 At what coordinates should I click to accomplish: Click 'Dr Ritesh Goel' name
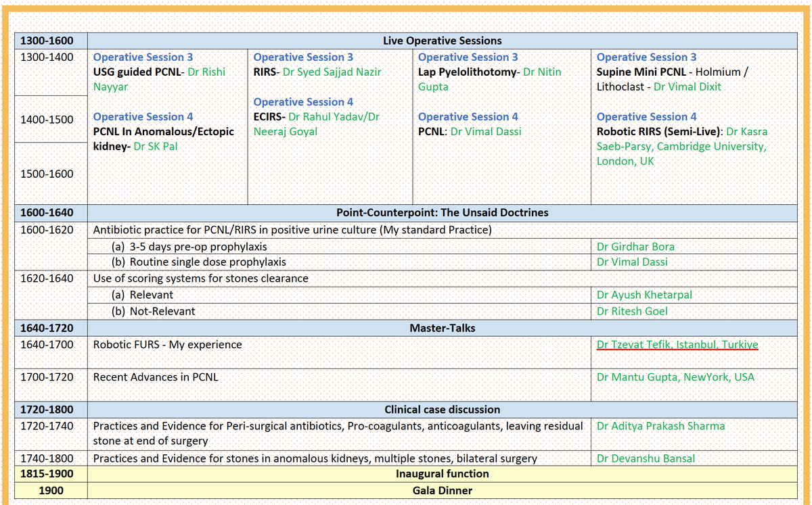(632, 311)
